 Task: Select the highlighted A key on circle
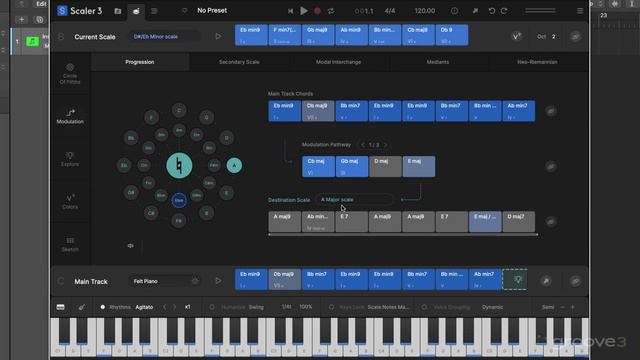click(234, 165)
